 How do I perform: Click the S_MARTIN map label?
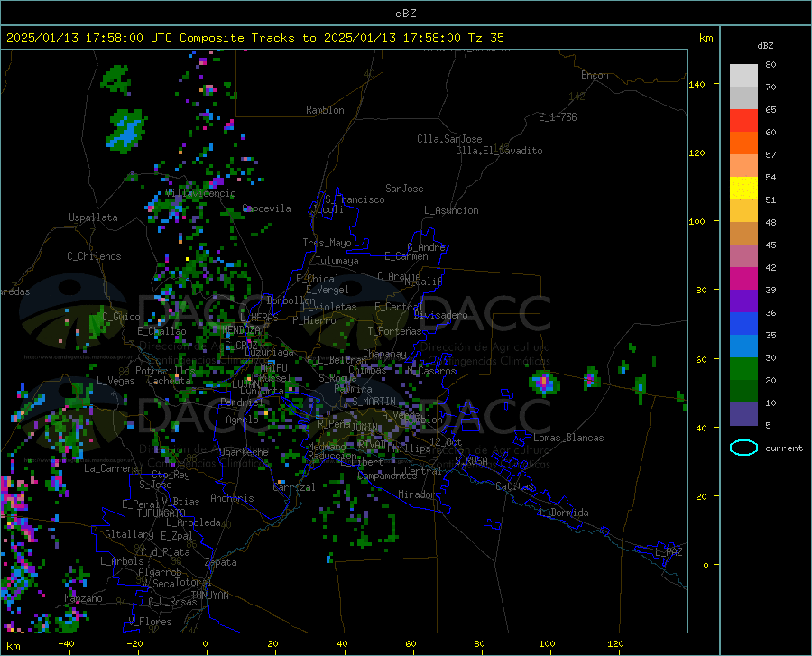(374, 402)
